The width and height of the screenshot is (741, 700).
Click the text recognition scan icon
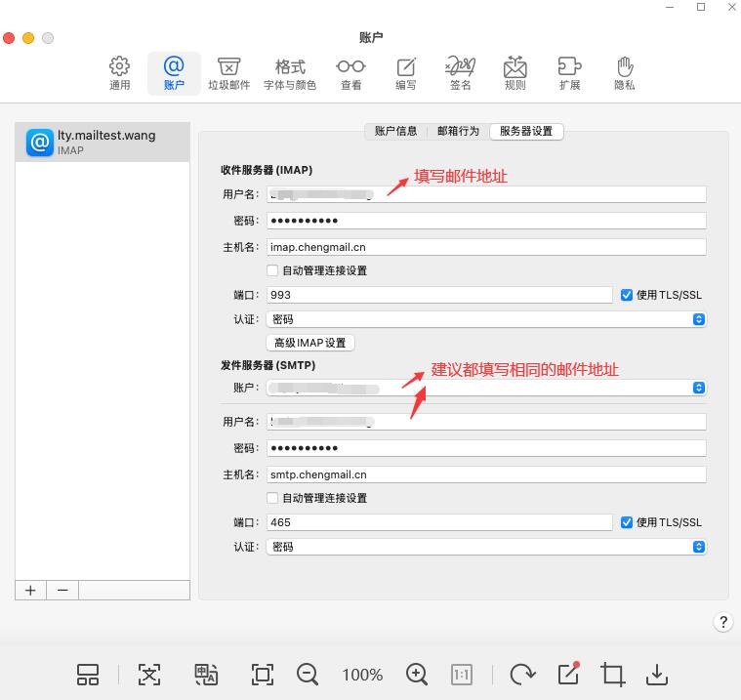[x=149, y=675]
